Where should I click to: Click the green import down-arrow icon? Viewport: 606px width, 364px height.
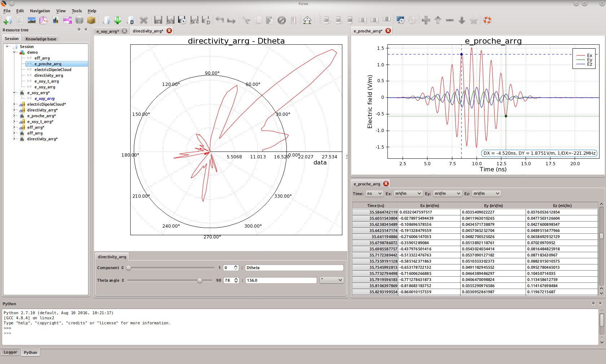click(x=118, y=21)
